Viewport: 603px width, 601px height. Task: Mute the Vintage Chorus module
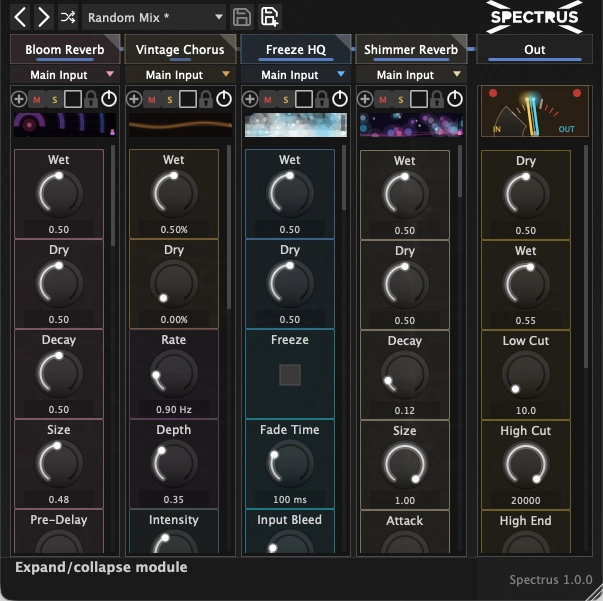tap(152, 100)
